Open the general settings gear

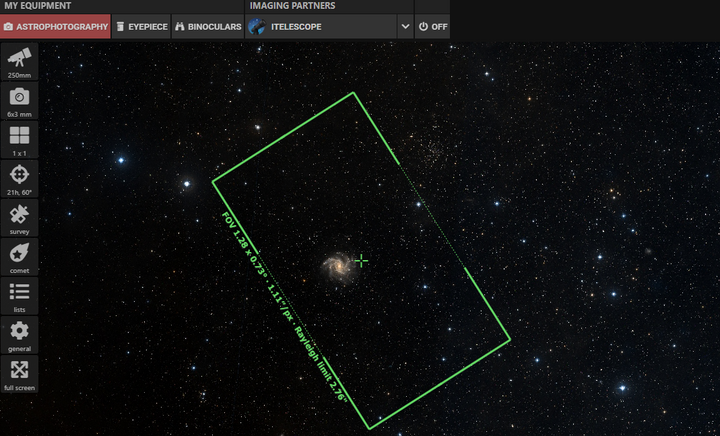pos(19,335)
